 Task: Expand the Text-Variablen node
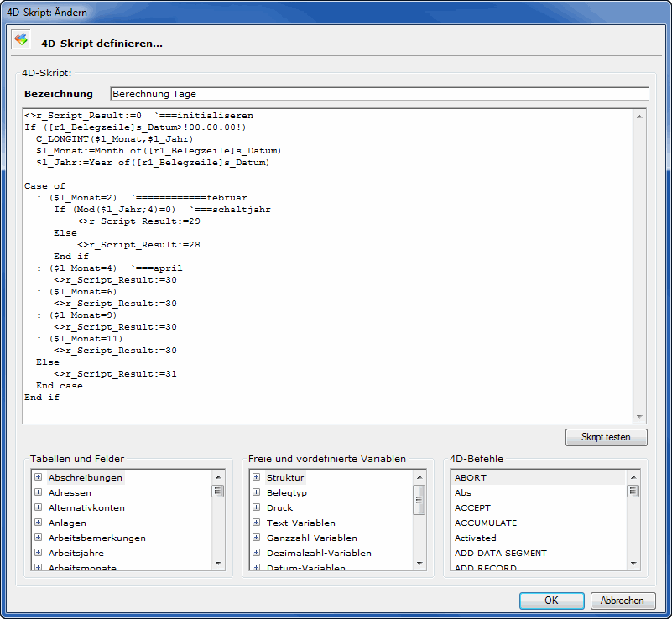[257, 523]
